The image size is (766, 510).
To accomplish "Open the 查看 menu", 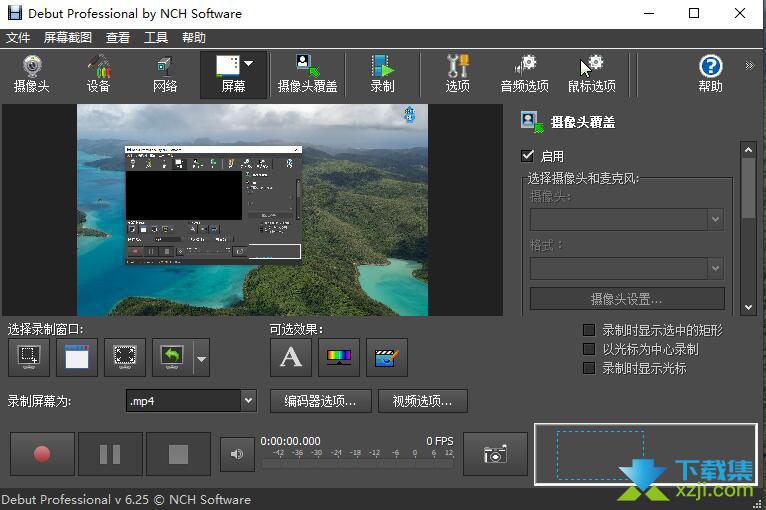I will [x=118, y=38].
